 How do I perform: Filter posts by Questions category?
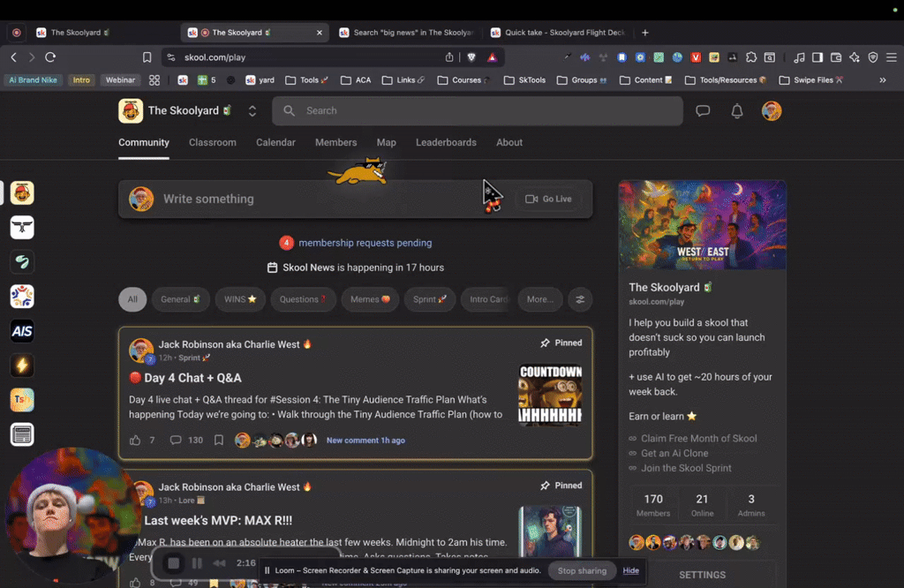(303, 299)
